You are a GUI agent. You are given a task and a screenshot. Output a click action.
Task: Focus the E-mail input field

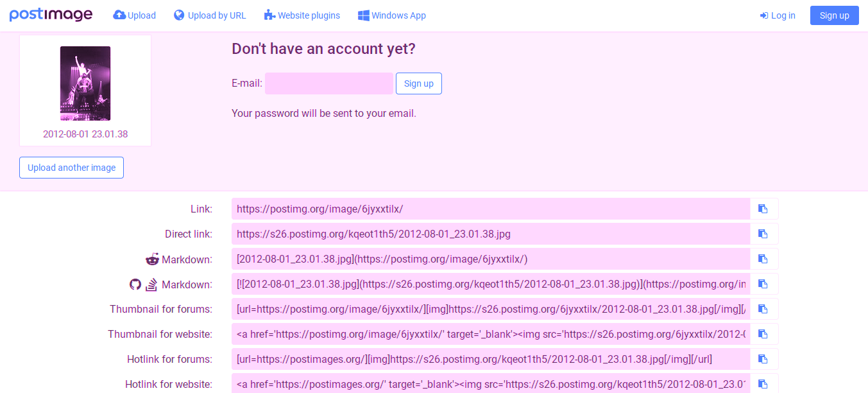pyautogui.click(x=328, y=83)
